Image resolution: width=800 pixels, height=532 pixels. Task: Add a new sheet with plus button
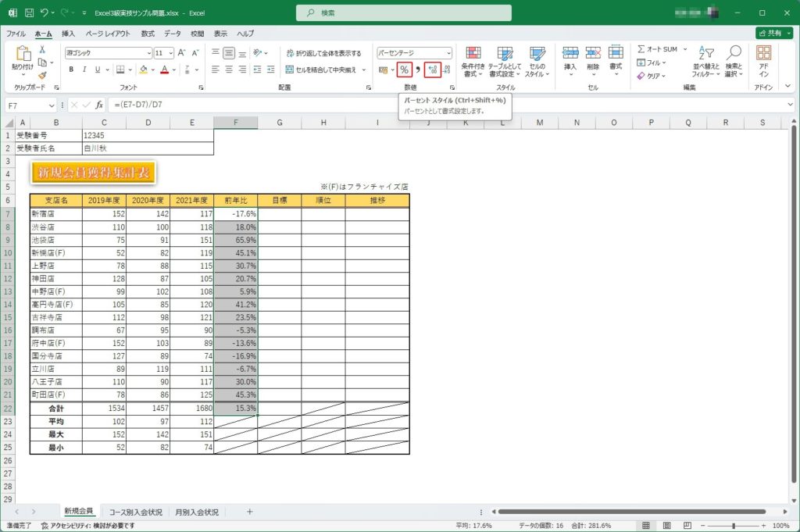250,512
